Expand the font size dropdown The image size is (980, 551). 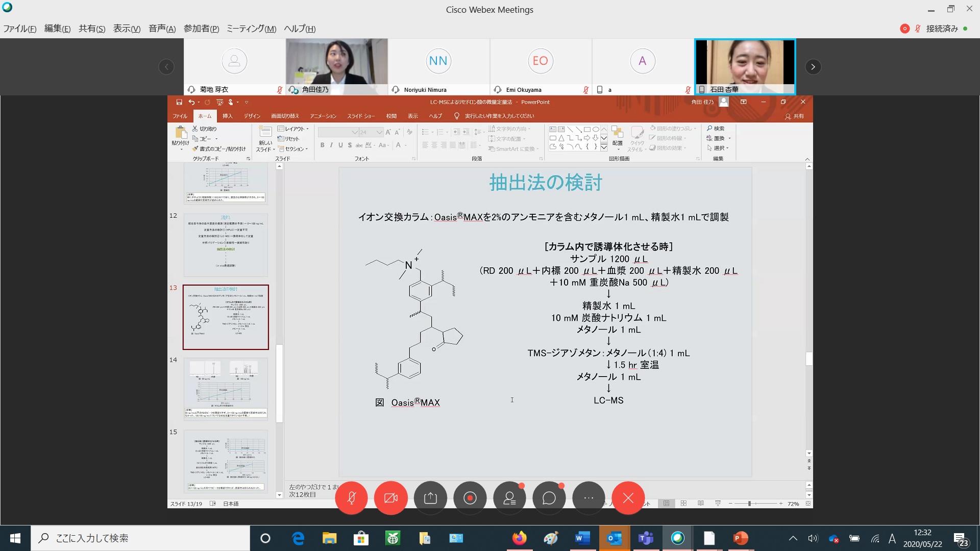point(379,132)
